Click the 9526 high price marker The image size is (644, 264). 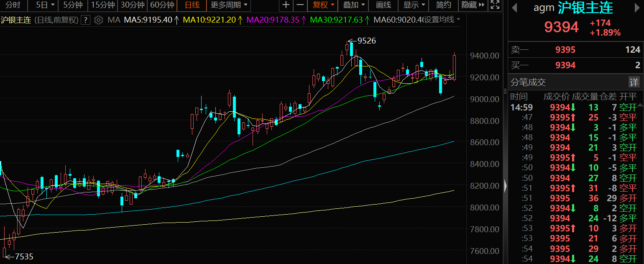(x=366, y=41)
